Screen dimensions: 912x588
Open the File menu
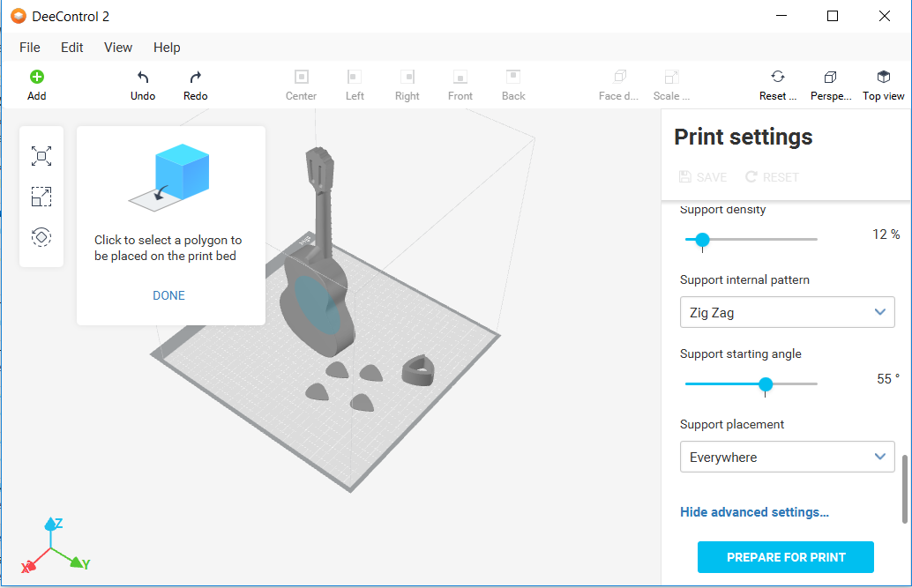[x=29, y=48]
